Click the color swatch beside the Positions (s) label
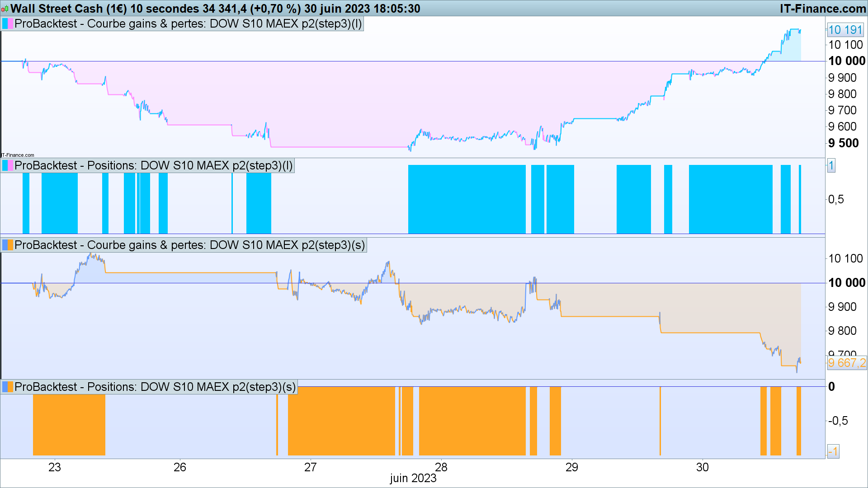Screen dimensions: 868x488 click(x=8, y=387)
